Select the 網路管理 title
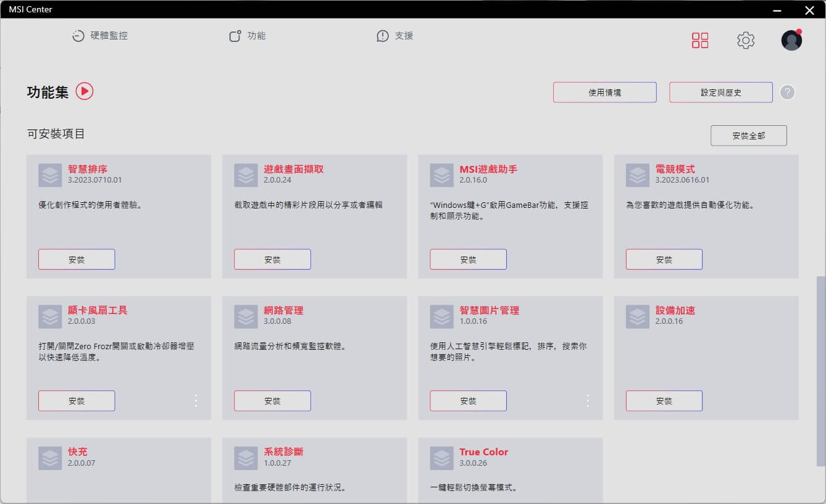 283,310
